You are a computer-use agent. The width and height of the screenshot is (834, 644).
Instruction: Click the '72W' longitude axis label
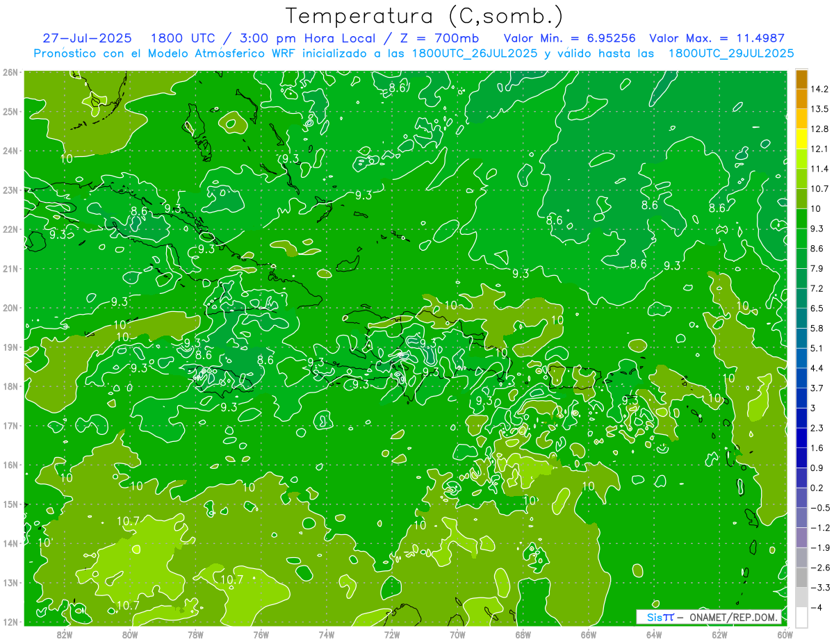(392, 634)
